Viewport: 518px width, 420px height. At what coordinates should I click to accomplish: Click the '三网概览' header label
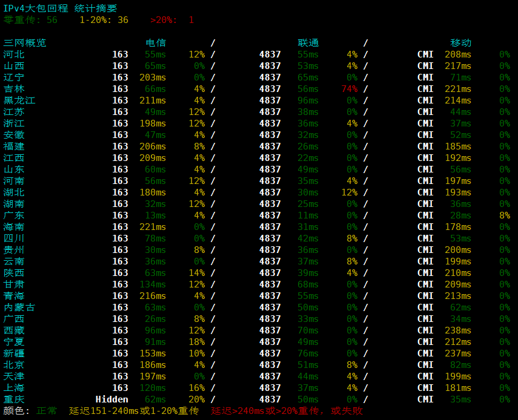pos(25,43)
